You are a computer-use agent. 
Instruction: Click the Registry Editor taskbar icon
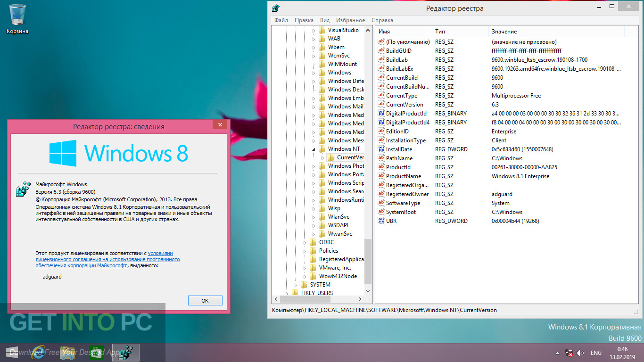click(126, 352)
